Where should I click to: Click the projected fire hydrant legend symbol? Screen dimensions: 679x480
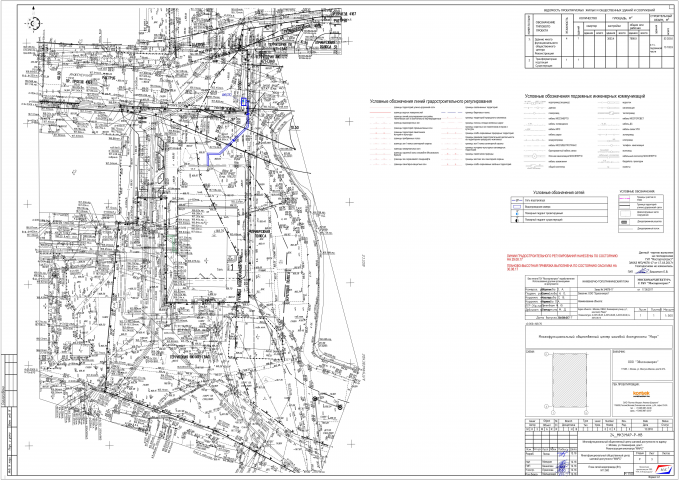click(517, 214)
